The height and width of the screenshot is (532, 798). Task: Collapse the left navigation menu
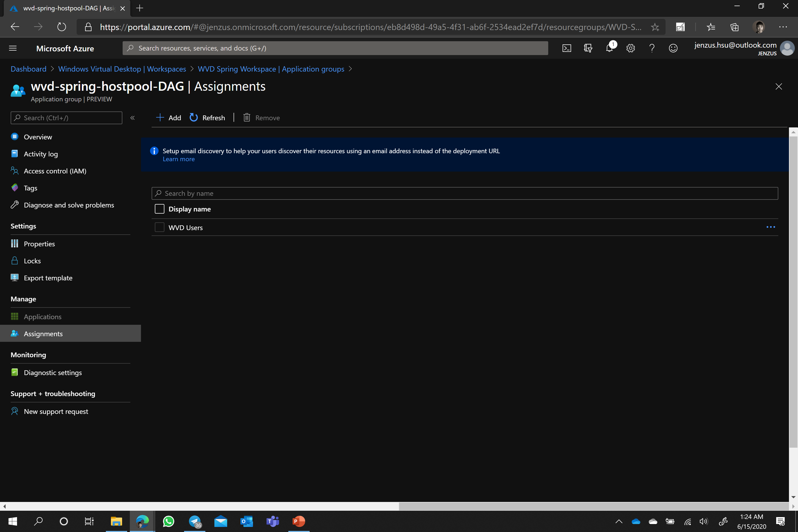(x=133, y=118)
